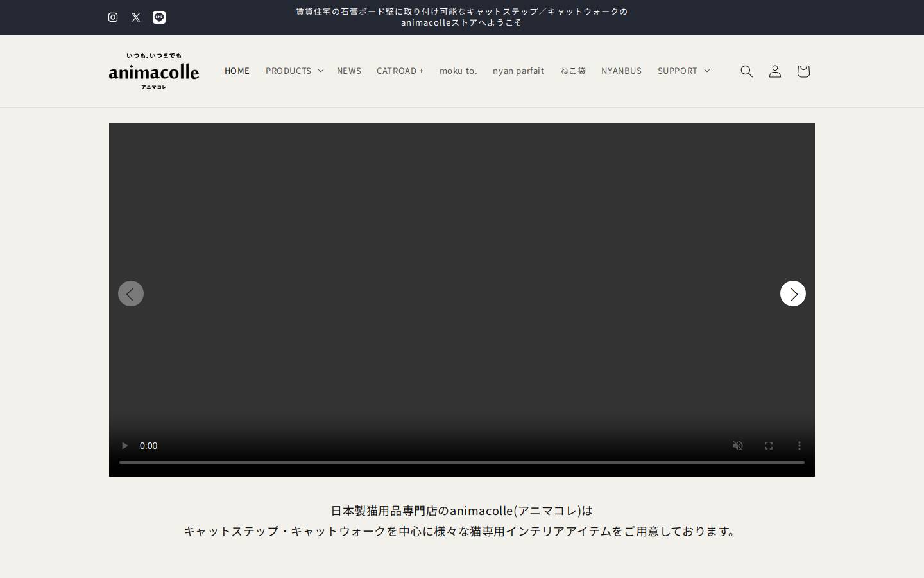Click the welcome announcement banner text
The image size is (924, 578).
462,17
